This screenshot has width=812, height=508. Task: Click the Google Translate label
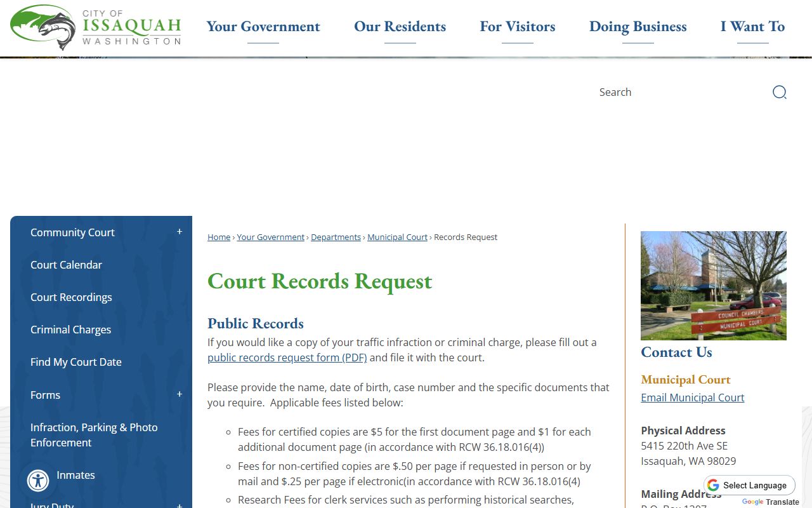pos(770,502)
